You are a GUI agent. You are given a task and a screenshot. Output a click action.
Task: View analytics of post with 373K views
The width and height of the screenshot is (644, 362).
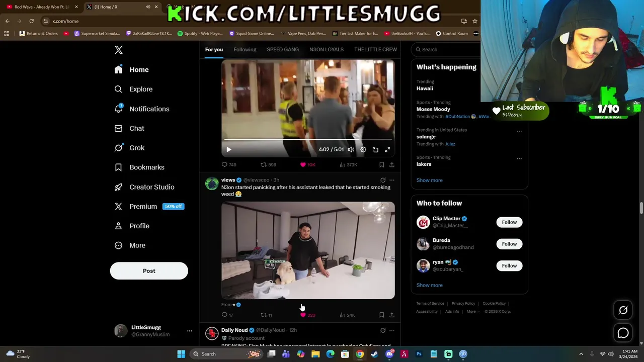coord(348,164)
